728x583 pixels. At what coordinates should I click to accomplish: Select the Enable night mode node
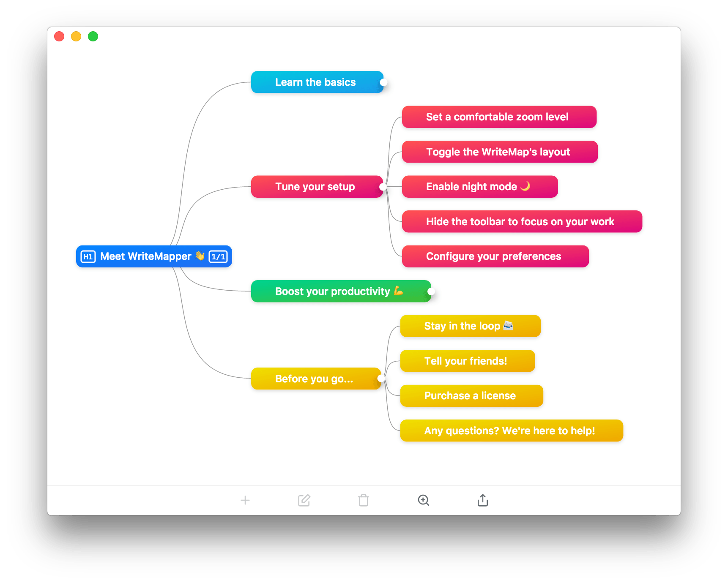tap(479, 187)
